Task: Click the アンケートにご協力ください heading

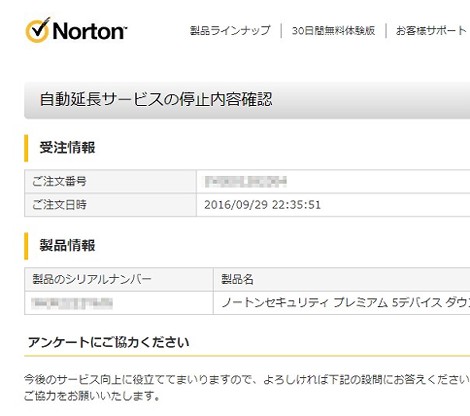Action: coord(109,342)
